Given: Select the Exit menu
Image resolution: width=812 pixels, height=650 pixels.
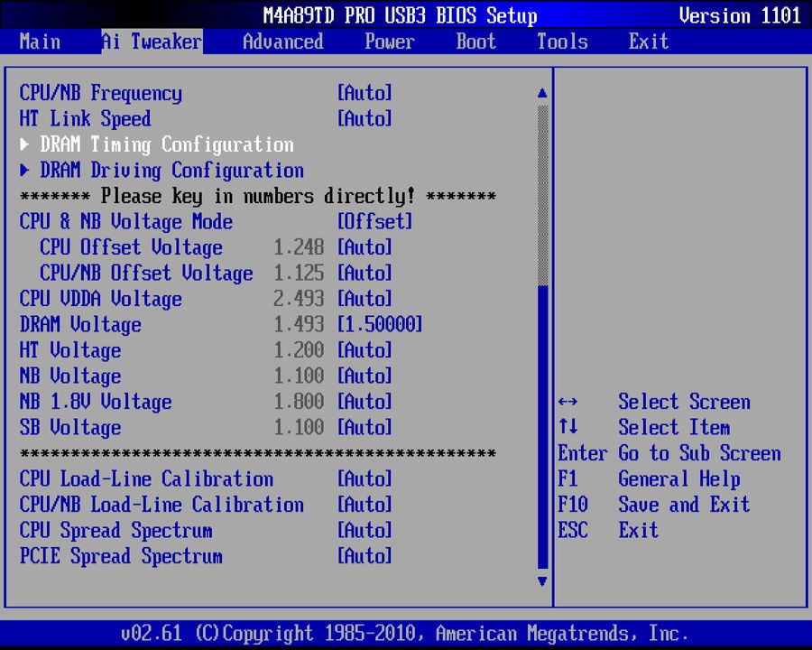Looking at the screenshot, I should [648, 42].
